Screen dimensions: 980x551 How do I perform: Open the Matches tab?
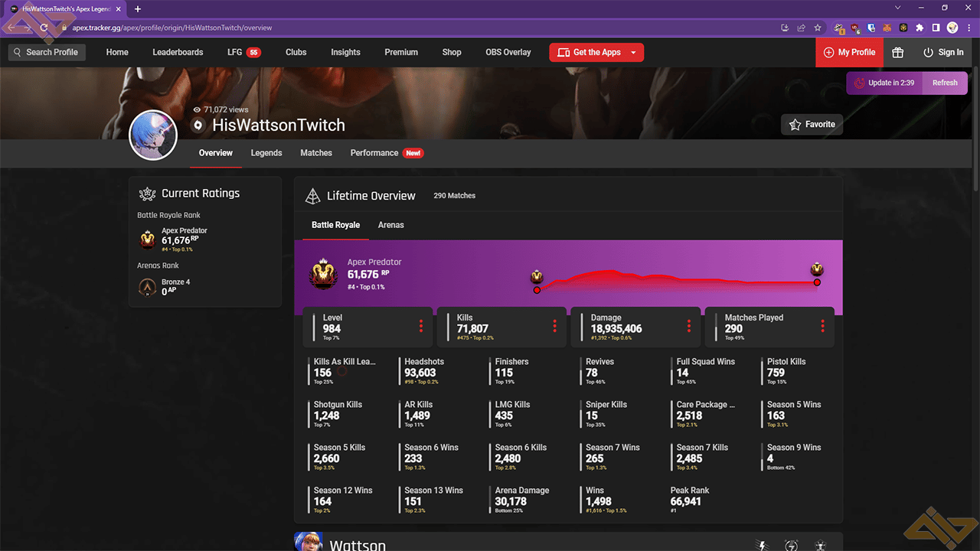[x=316, y=153]
